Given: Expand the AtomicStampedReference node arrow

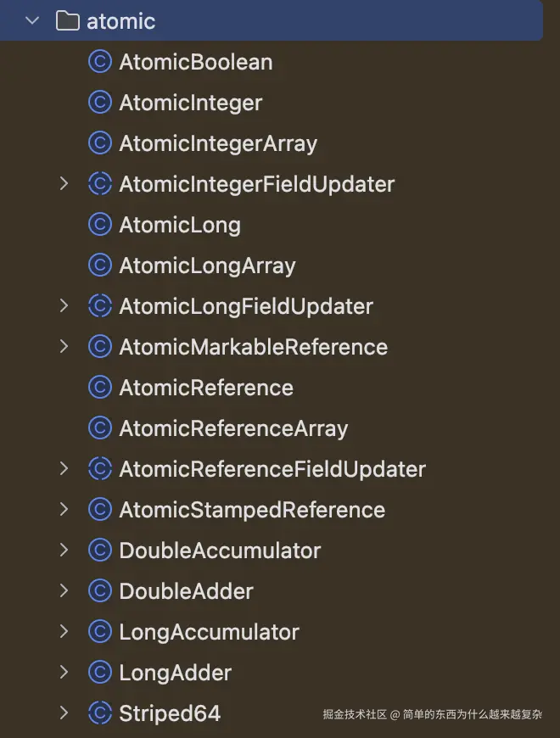Looking at the screenshot, I should coord(64,510).
